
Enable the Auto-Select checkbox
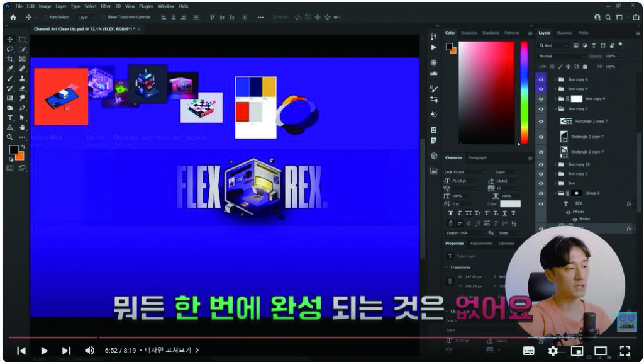pos(45,17)
